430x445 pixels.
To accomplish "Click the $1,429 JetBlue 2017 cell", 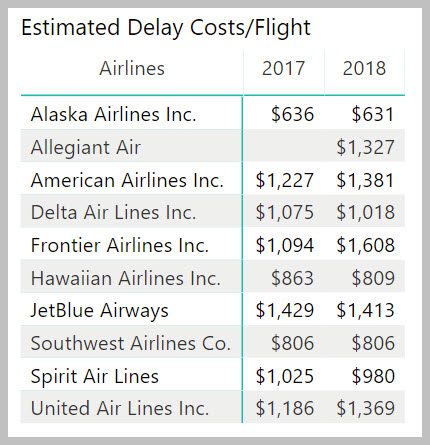I will pos(285,310).
